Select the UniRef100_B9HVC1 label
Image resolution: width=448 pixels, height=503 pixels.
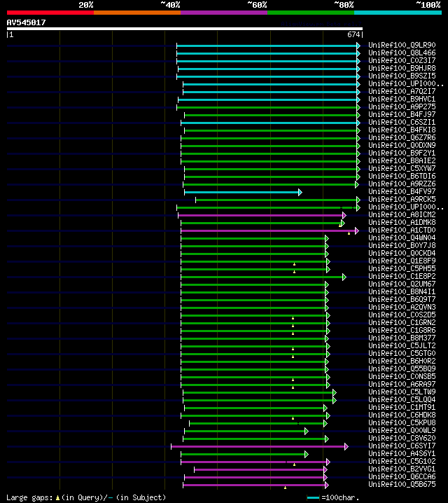tap(402, 99)
